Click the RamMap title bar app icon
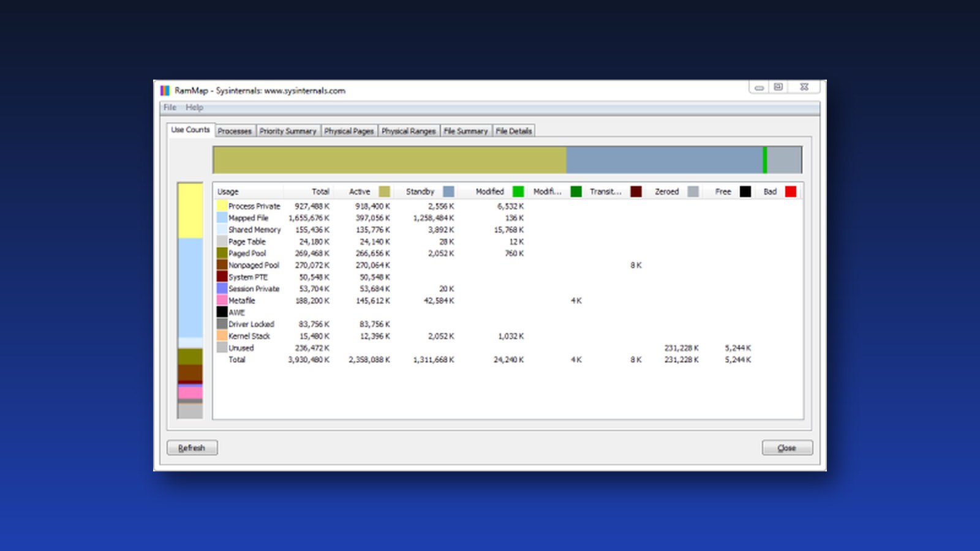Viewport: 980px width, 551px height. tap(165, 91)
